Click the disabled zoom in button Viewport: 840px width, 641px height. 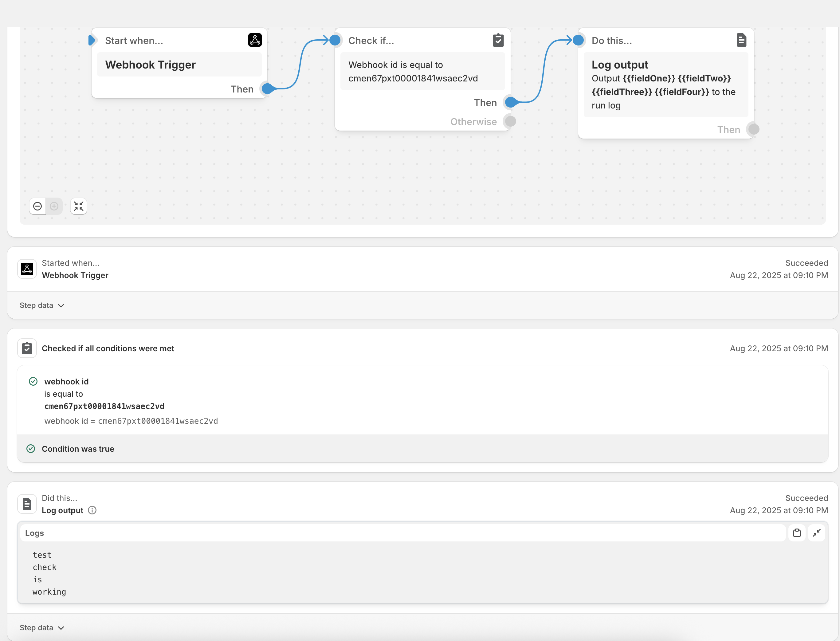pos(54,206)
